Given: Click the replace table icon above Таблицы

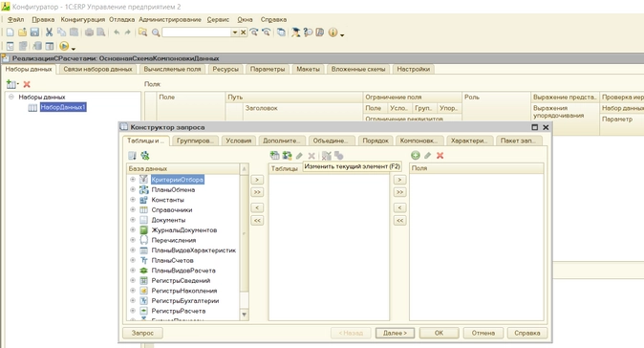Looking at the screenshot, I should coord(287,155).
